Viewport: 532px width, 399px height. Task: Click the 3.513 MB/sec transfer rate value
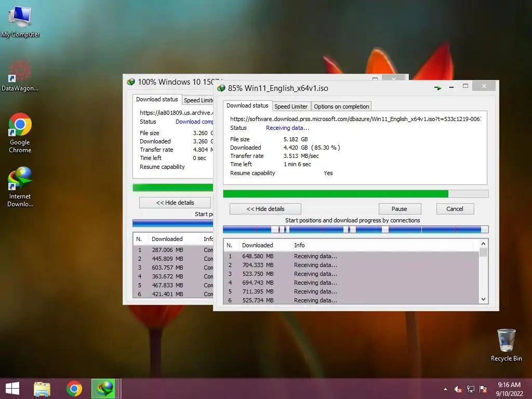(301, 156)
